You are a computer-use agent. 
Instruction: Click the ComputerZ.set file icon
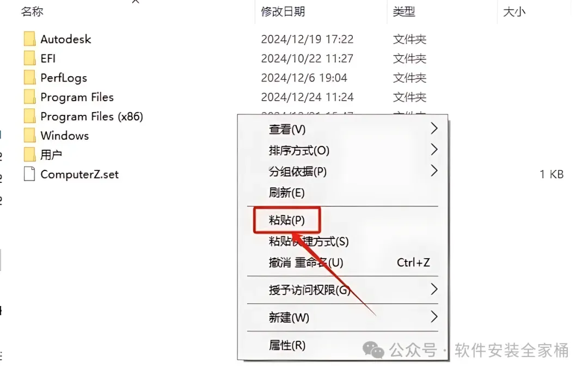(29, 174)
